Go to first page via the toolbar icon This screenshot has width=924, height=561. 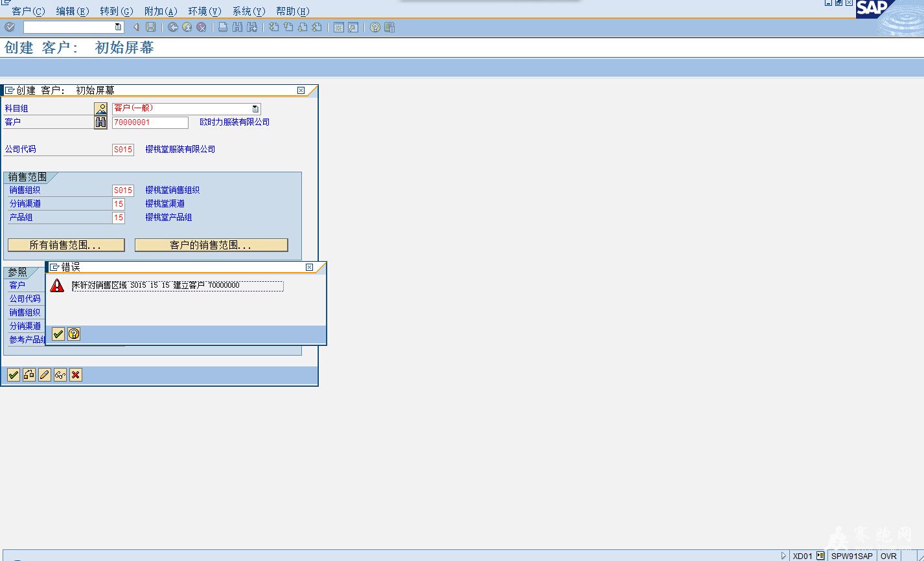pyautogui.click(x=274, y=27)
